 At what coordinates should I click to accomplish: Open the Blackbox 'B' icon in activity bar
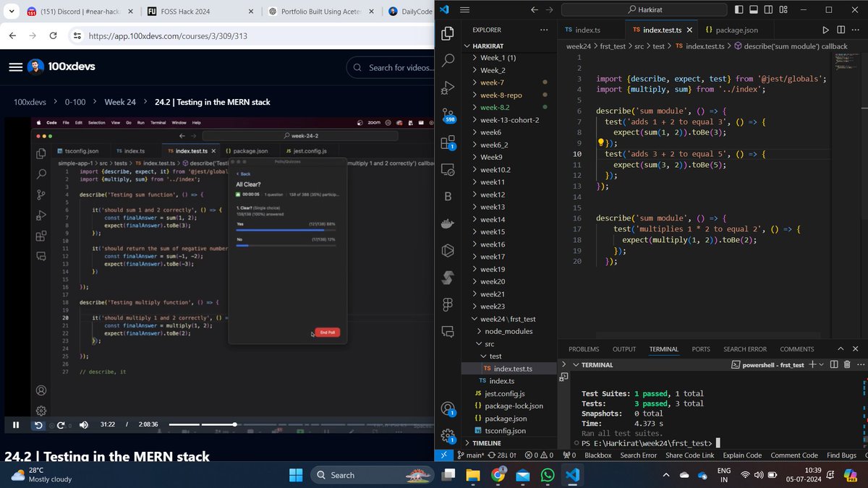coord(448,197)
